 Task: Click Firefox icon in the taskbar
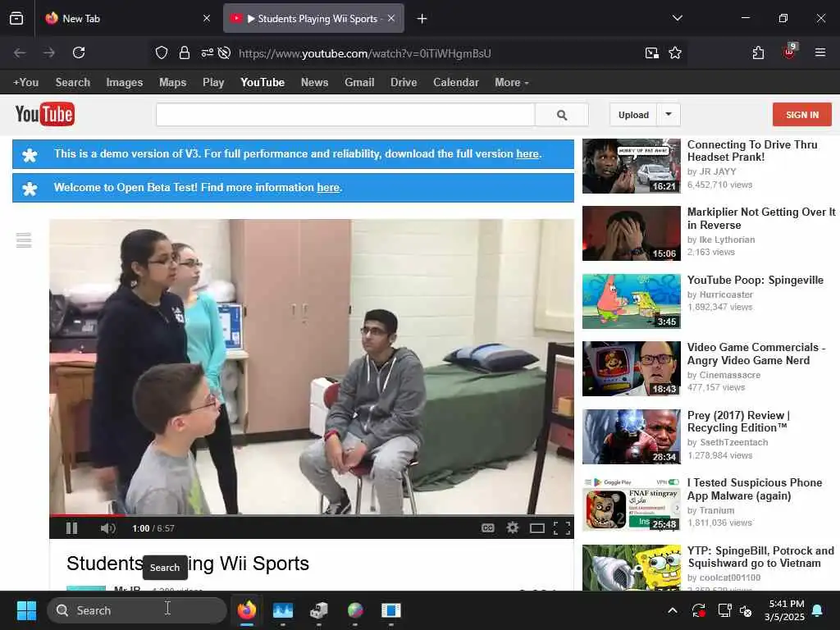246,610
